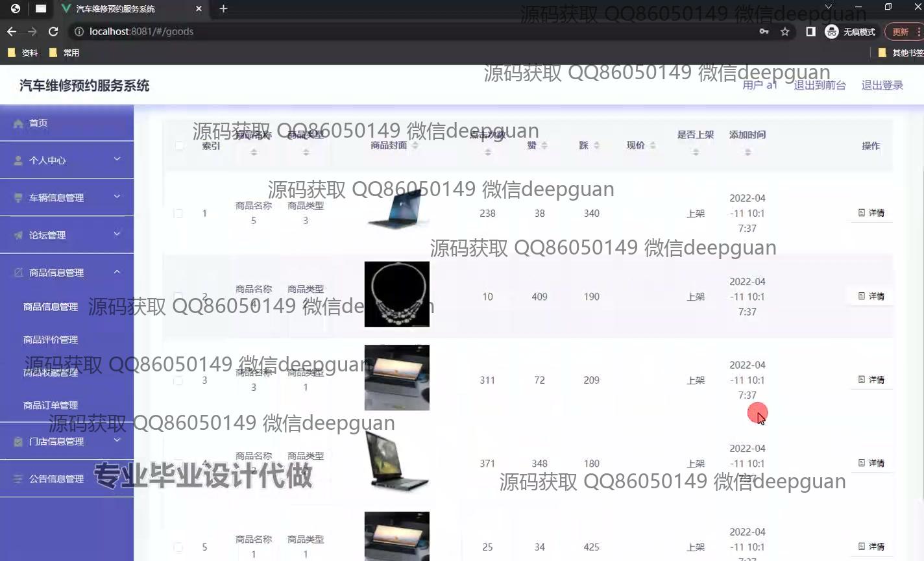Open the browser side panel icon
The height and width of the screenshot is (561, 924).
(810, 31)
